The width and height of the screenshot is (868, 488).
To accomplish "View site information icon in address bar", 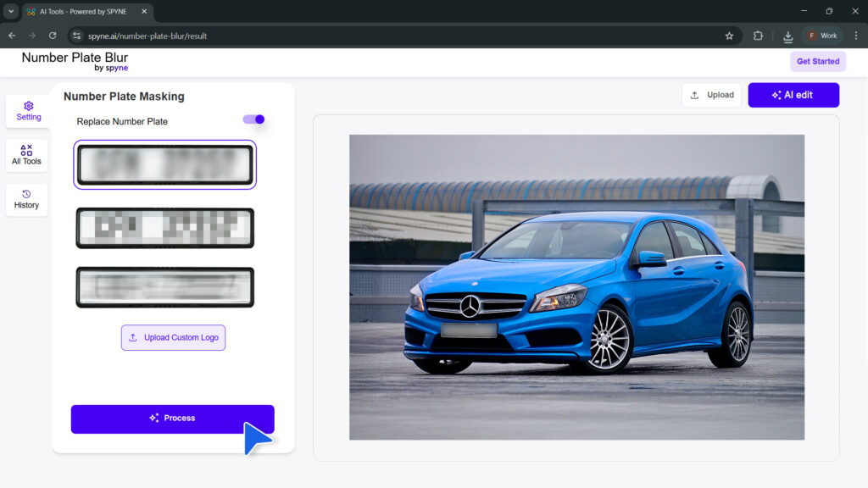I will point(77,36).
